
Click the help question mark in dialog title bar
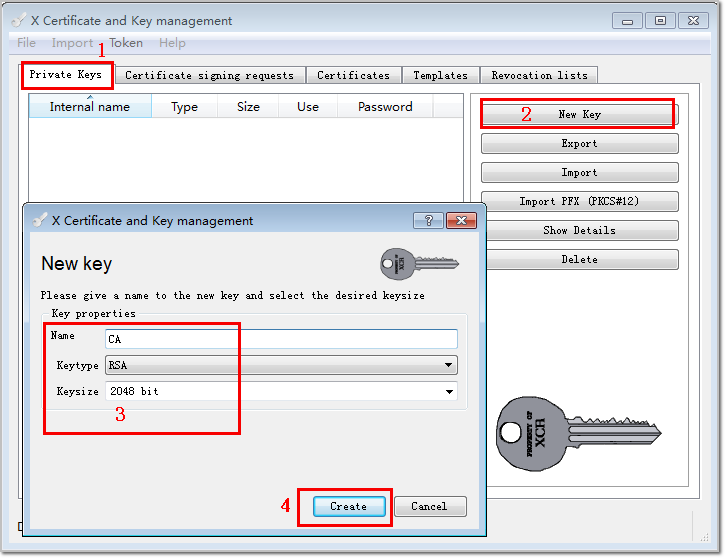point(429,221)
